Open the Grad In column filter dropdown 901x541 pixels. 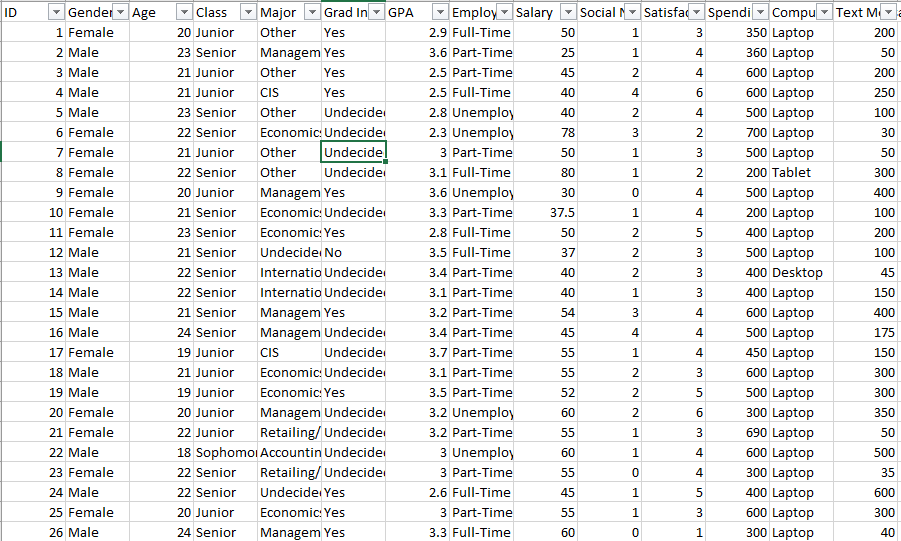376,12
